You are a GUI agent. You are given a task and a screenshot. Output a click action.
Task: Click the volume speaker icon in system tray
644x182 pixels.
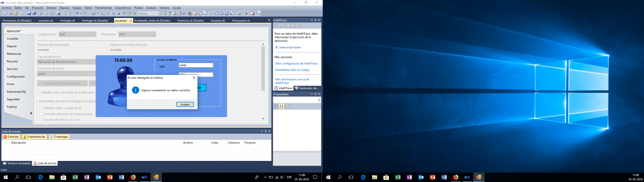[282, 177]
